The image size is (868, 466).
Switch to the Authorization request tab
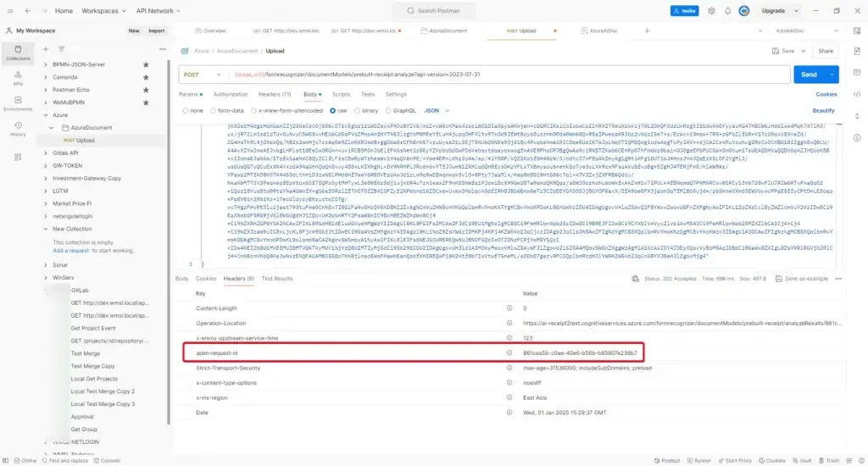(231, 95)
